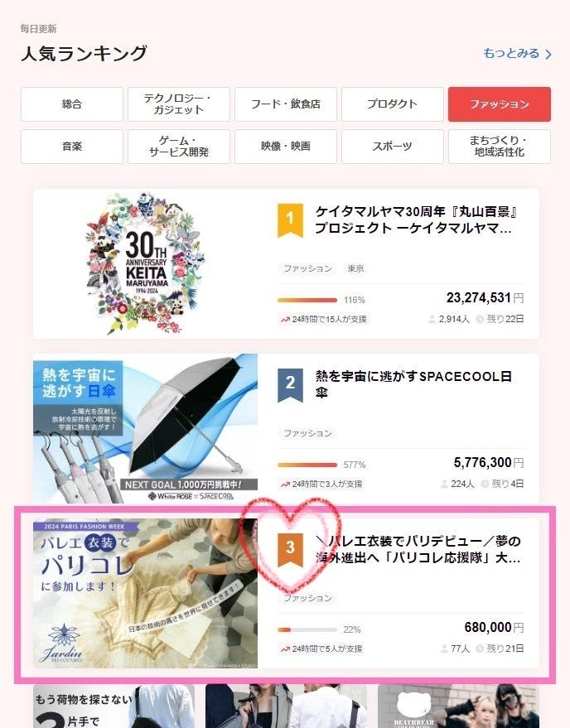Click the 577% funding progress bar
This screenshot has width=570, height=728.
[x=307, y=465]
